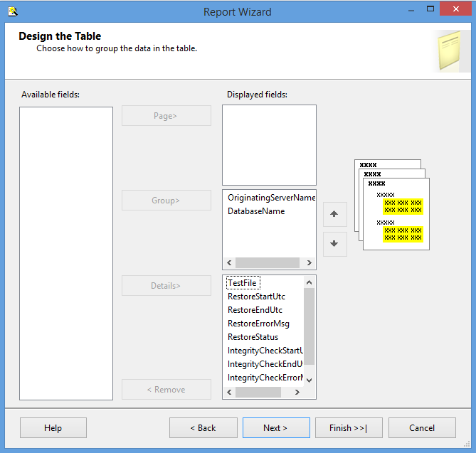Select RestoreErrorMsg in details list
This screenshot has width=476, height=453.
(258, 324)
